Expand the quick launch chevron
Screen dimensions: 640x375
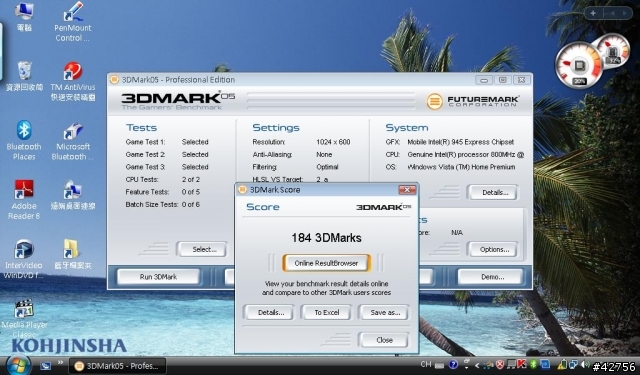(60, 362)
